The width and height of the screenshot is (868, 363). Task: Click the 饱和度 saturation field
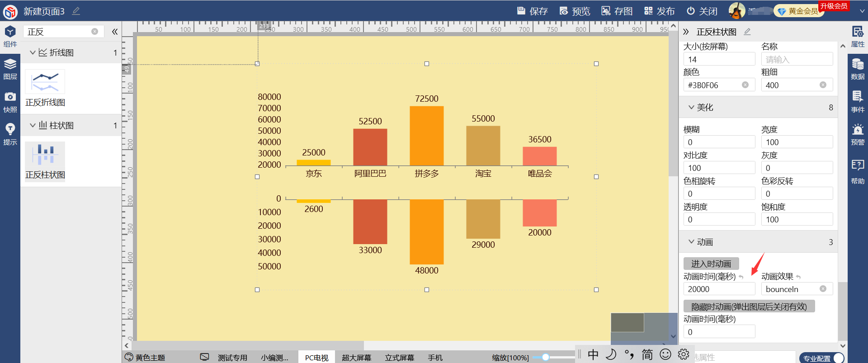(x=797, y=219)
